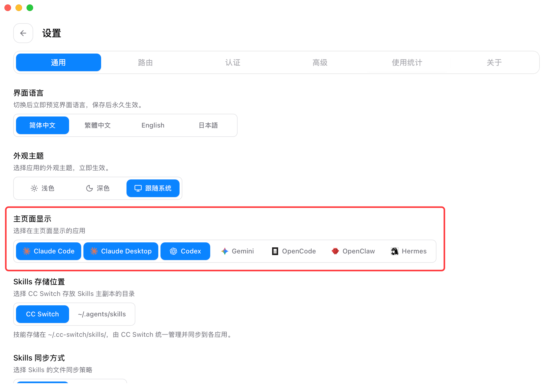Toggle Claude Desktop homepage display
Image resolution: width=553 pixels, height=392 pixels.
(x=121, y=251)
